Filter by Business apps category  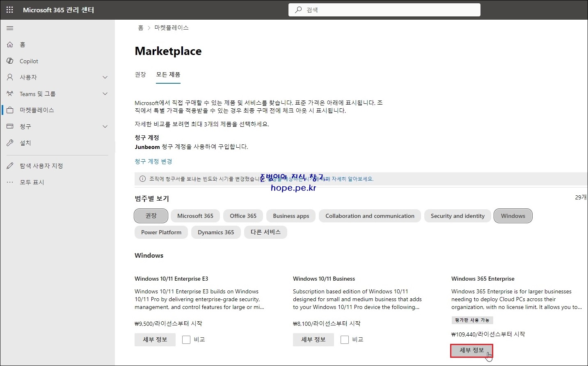click(291, 216)
